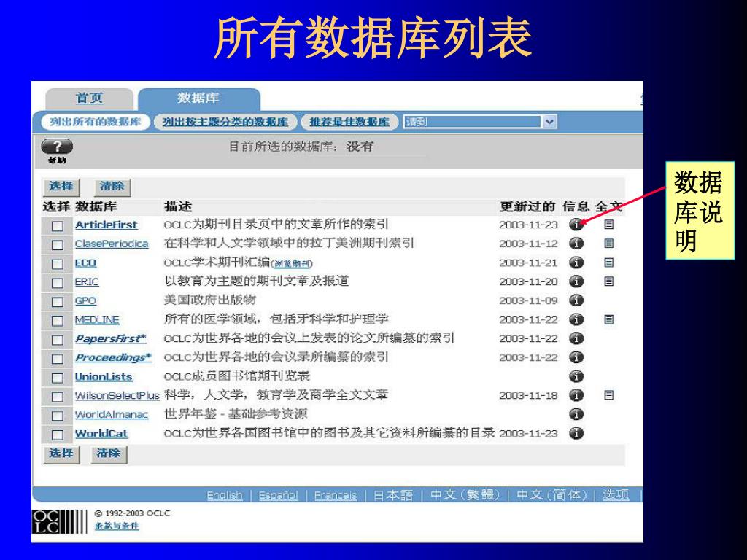Open the ClasePeriodica database link

coord(112,244)
